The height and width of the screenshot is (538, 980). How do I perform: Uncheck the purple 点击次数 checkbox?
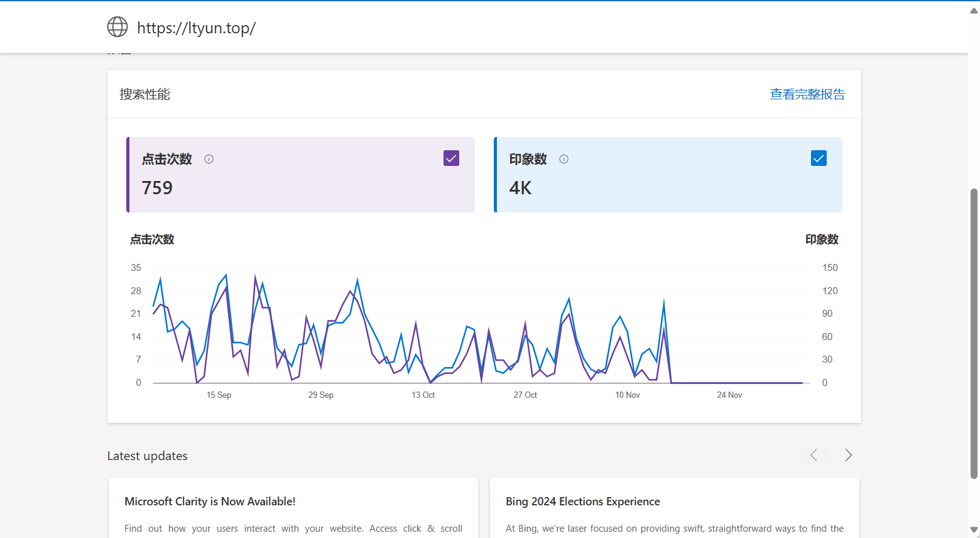click(451, 158)
